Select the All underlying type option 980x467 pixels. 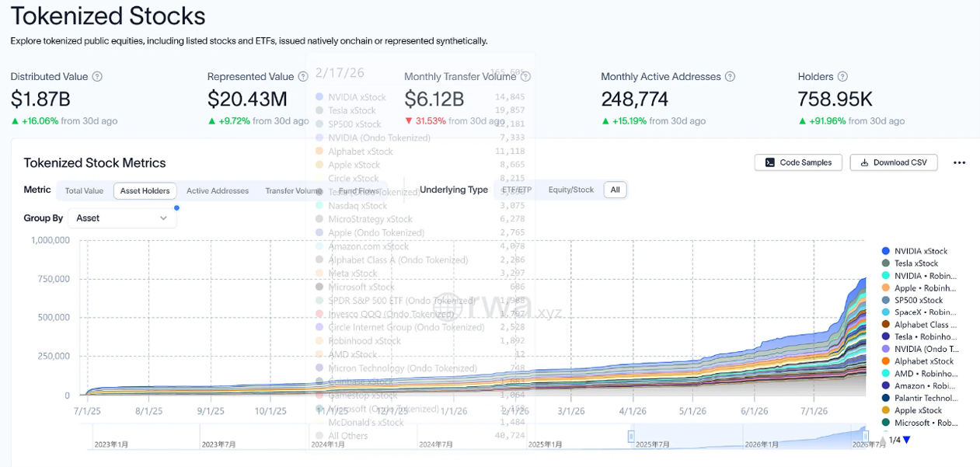point(616,190)
